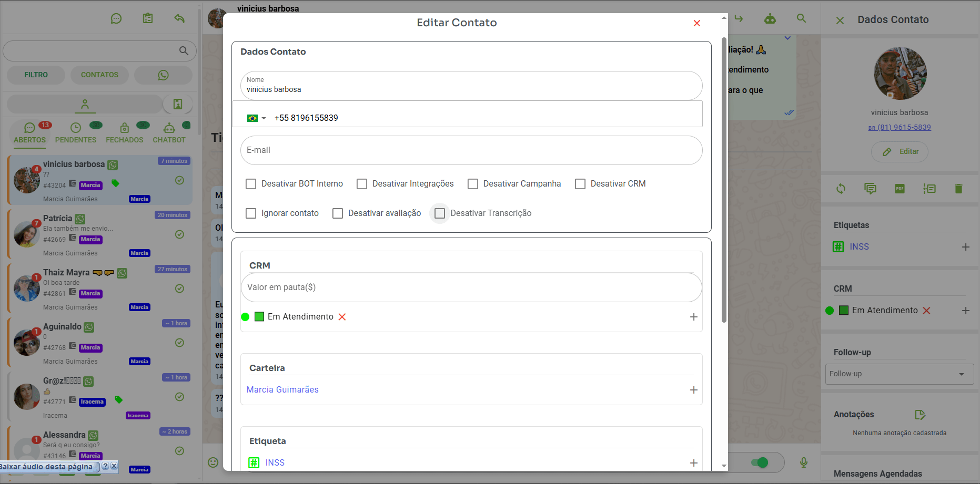Open the chatbot robot icon in chat header
980x484 pixels.
tap(770, 19)
